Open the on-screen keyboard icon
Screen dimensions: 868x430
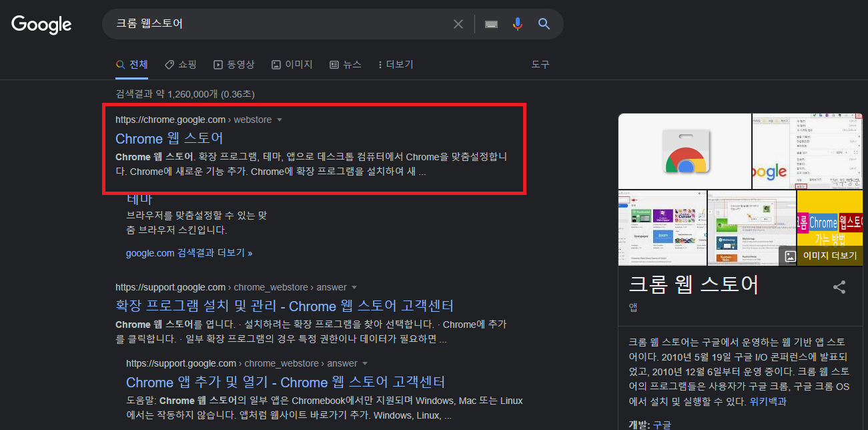tap(491, 24)
